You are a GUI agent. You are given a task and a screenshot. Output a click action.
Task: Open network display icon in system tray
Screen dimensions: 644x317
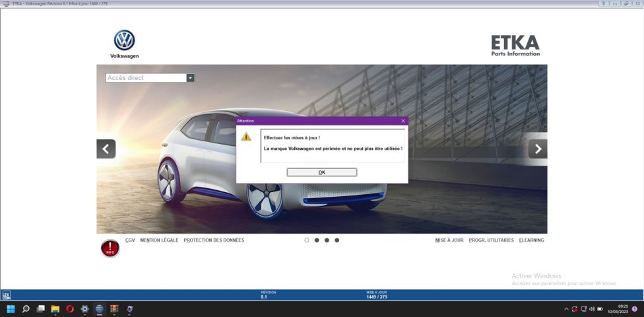[x=583, y=309]
